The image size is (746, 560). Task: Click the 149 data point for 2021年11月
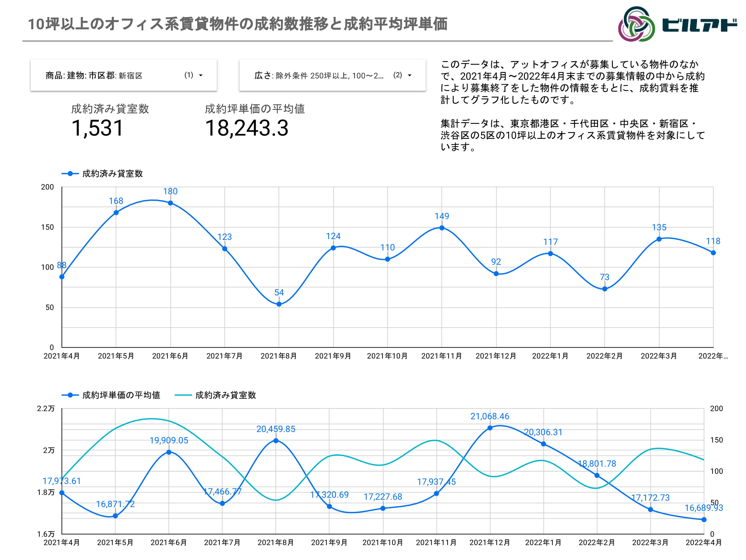[442, 228]
